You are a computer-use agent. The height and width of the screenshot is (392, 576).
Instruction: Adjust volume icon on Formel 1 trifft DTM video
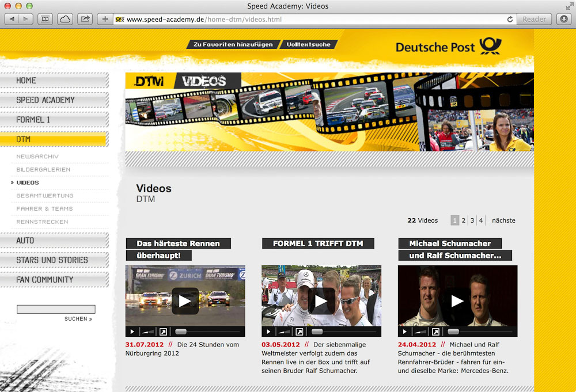click(x=284, y=332)
